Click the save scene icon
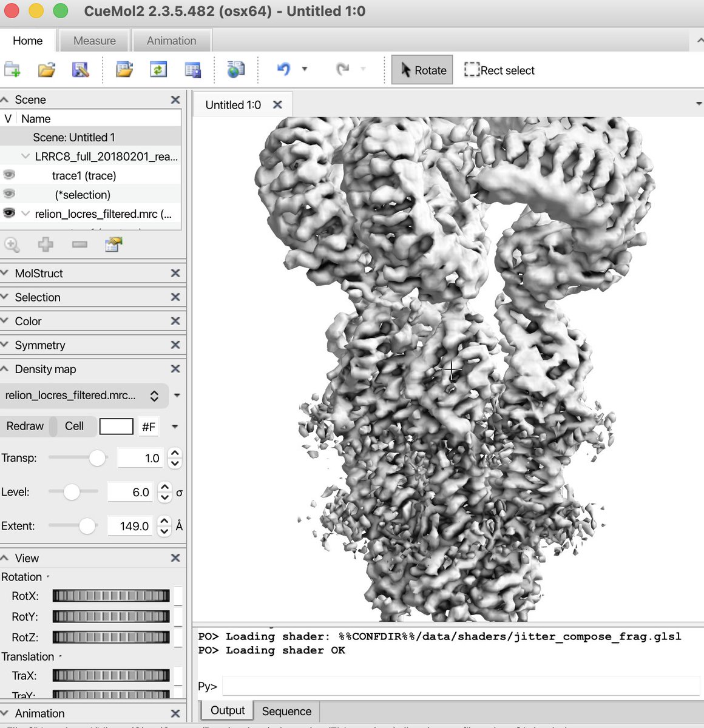Screen dimensions: 704x728 81,70
